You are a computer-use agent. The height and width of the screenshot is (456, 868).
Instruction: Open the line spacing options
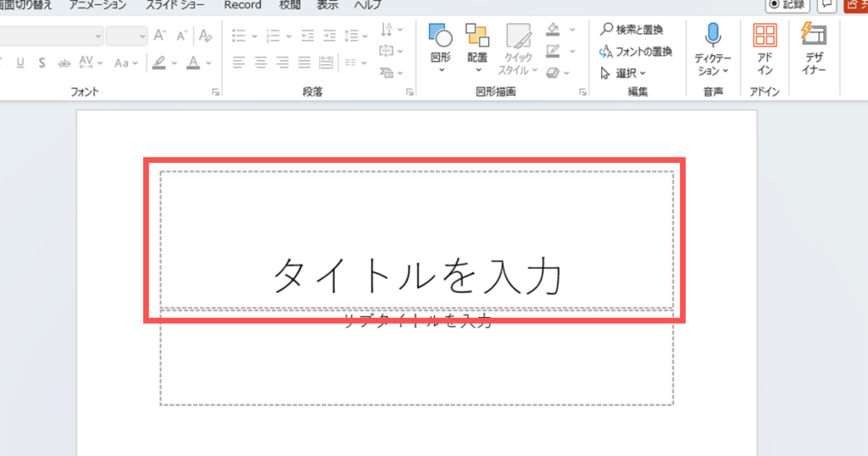click(355, 36)
